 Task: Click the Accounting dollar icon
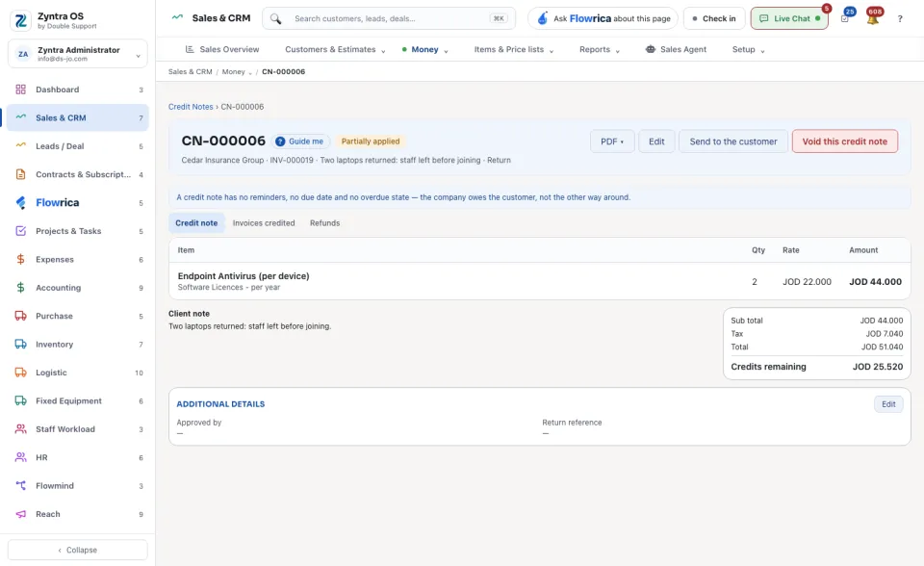coord(20,288)
